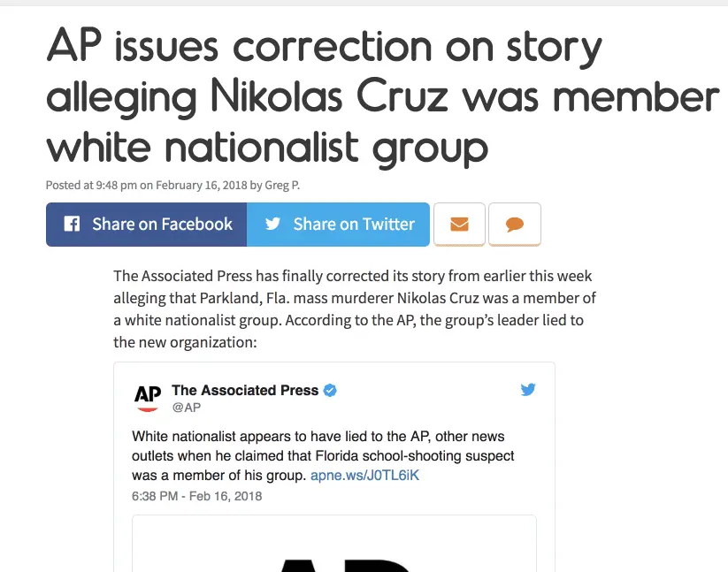Open the 6:38 PM tweet timestamp
This screenshot has width=728, height=572.
(x=196, y=496)
